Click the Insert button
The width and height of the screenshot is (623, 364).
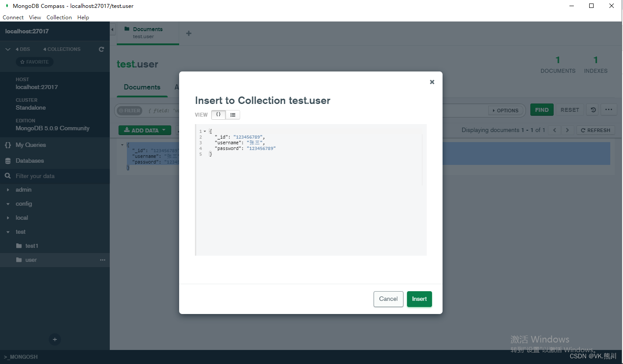point(419,299)
